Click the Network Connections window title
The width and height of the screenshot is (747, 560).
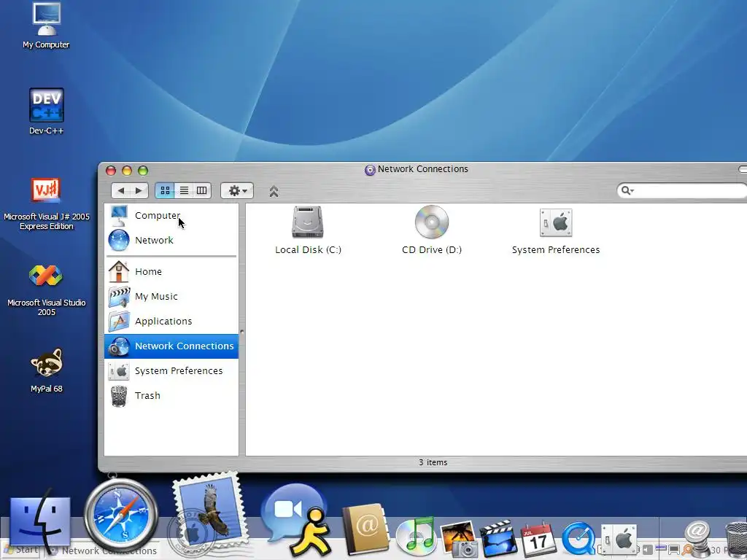pos(422,169)
